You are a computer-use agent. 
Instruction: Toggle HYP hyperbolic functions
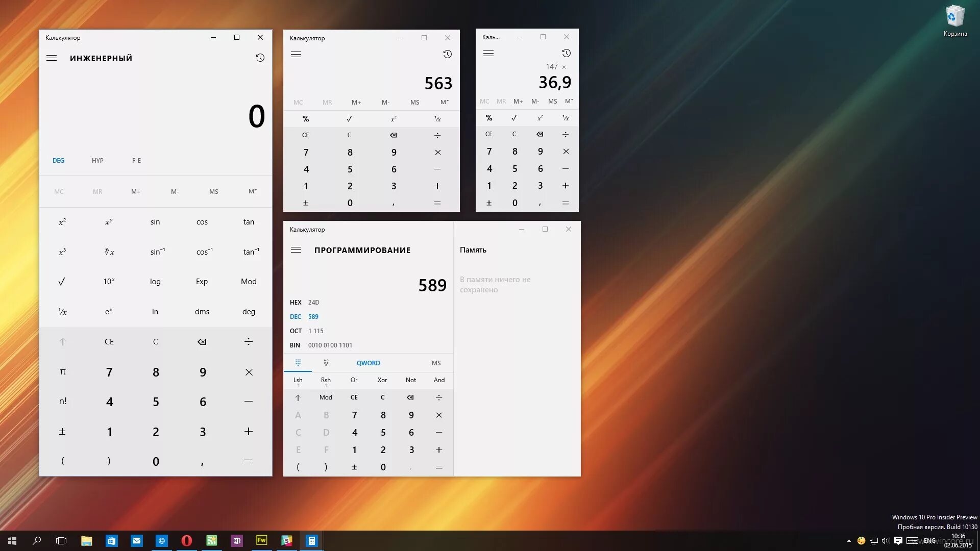point(97,161)
